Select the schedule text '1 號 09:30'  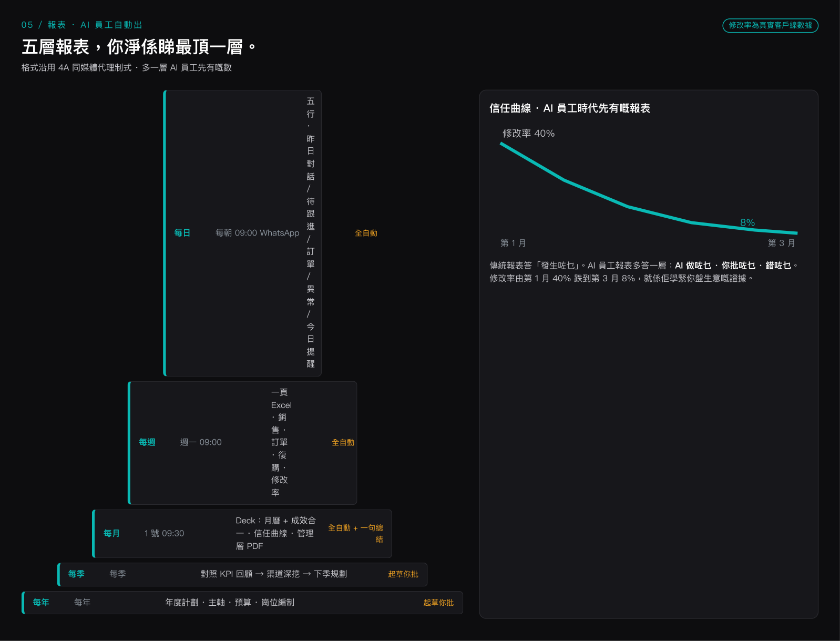(x=164, y=533)
